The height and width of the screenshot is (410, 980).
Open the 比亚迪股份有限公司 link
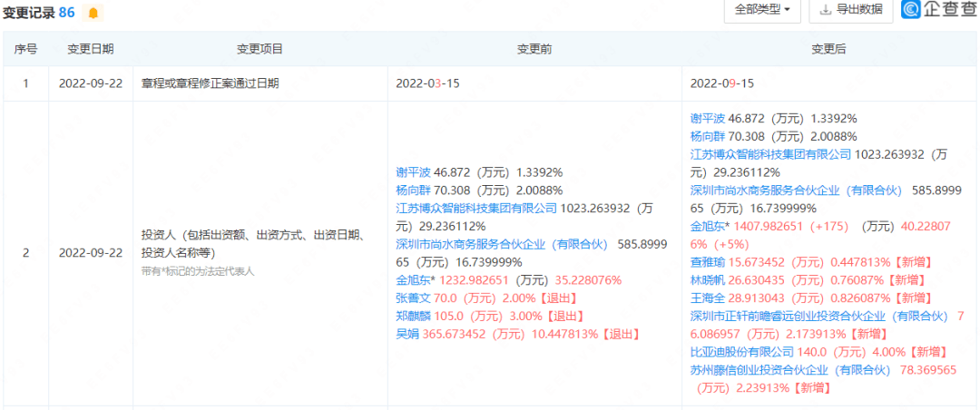point(742,353)
